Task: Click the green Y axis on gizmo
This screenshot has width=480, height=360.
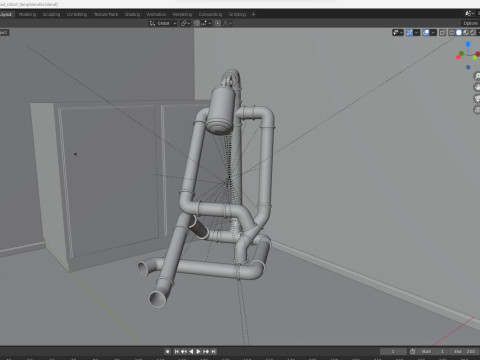Action: pos(461,53)
